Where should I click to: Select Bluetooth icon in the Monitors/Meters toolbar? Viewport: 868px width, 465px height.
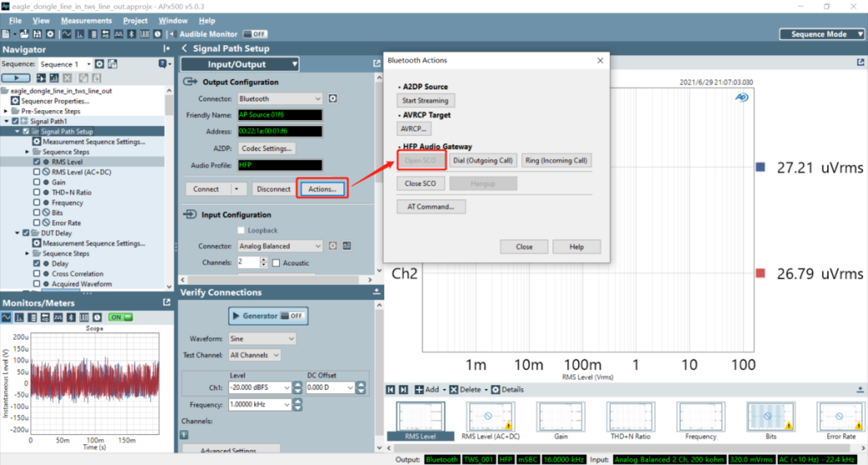tap(71, 317)
